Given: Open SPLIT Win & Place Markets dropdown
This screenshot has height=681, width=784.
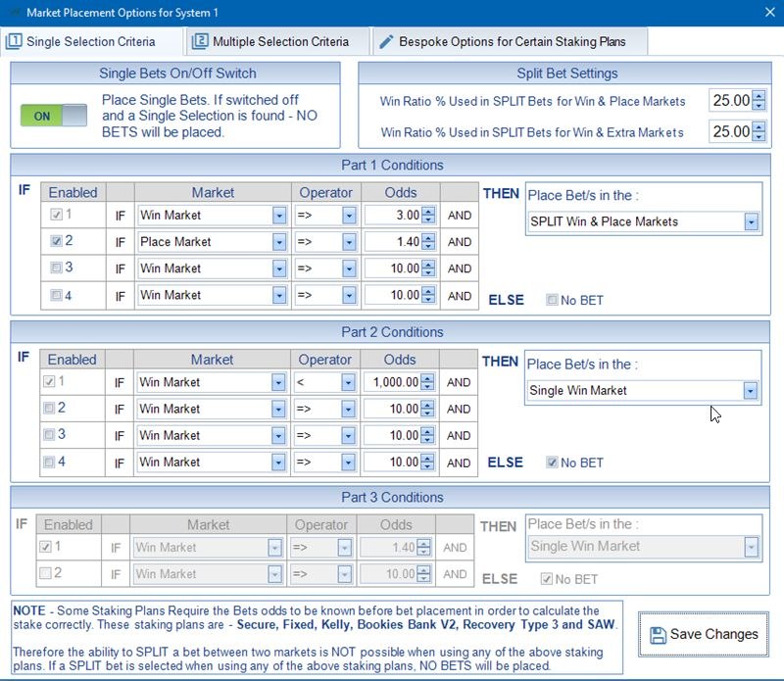Looking at the screenshot, I should pos(751,221).
